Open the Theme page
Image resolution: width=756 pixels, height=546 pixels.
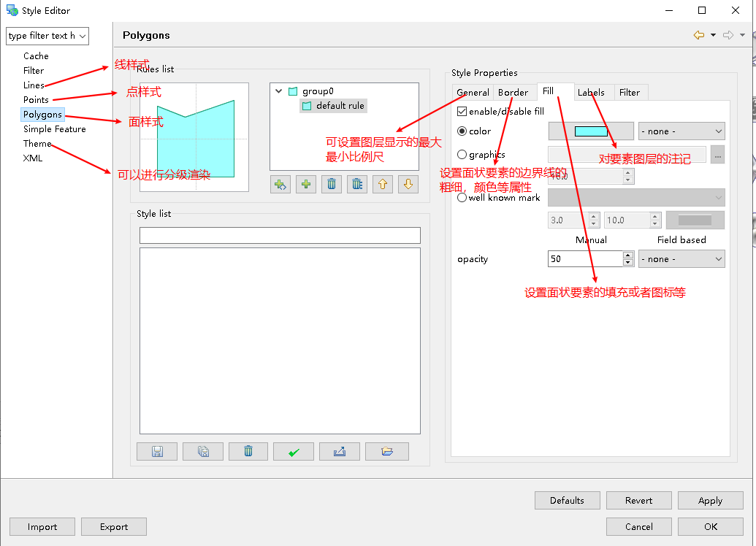click(37, 144)
